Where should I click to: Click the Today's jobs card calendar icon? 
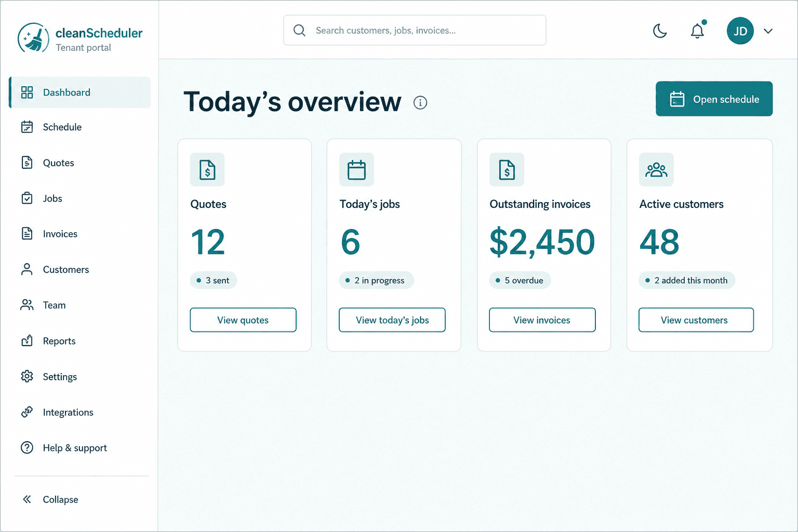356,169
